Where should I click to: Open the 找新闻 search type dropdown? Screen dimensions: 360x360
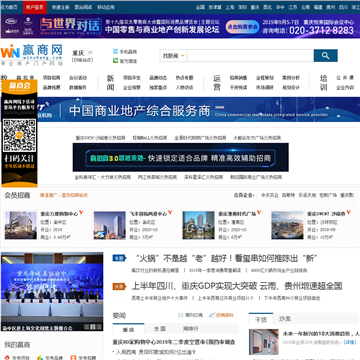[x=173, y=56]
